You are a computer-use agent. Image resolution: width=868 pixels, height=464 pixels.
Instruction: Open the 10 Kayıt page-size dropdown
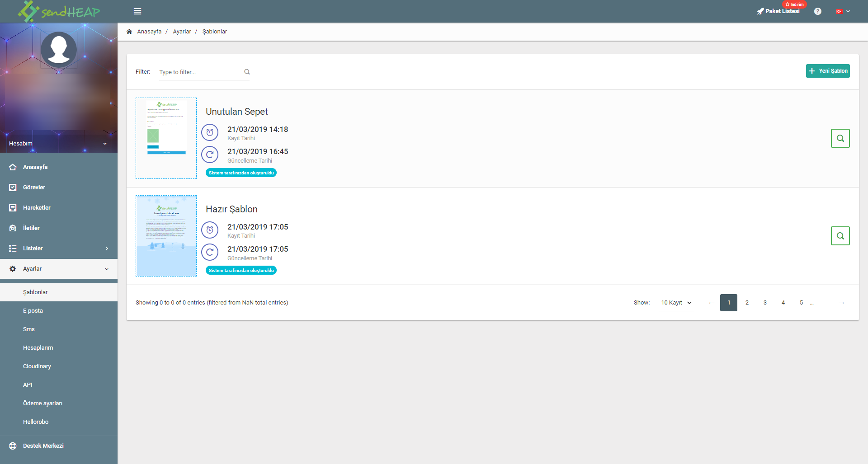[676, 303]
